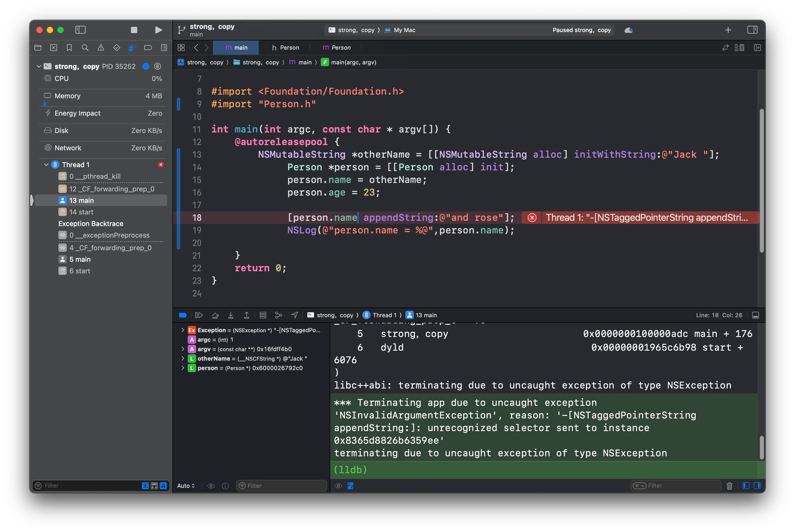795x532 pixels.
Task: Click the Step Into debug icon
Action: 231,315
